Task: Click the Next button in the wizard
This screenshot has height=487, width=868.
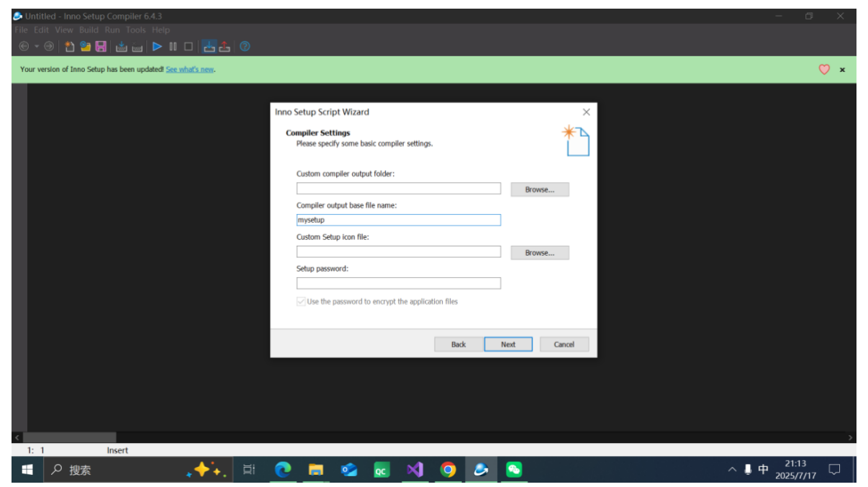Action: coord(508,344)
